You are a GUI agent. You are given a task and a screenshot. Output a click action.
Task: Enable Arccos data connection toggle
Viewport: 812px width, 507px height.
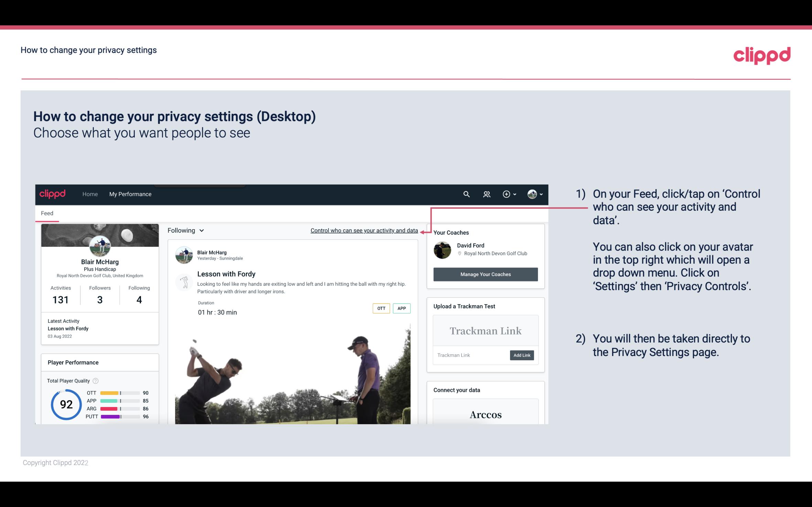tap(485, 415)
